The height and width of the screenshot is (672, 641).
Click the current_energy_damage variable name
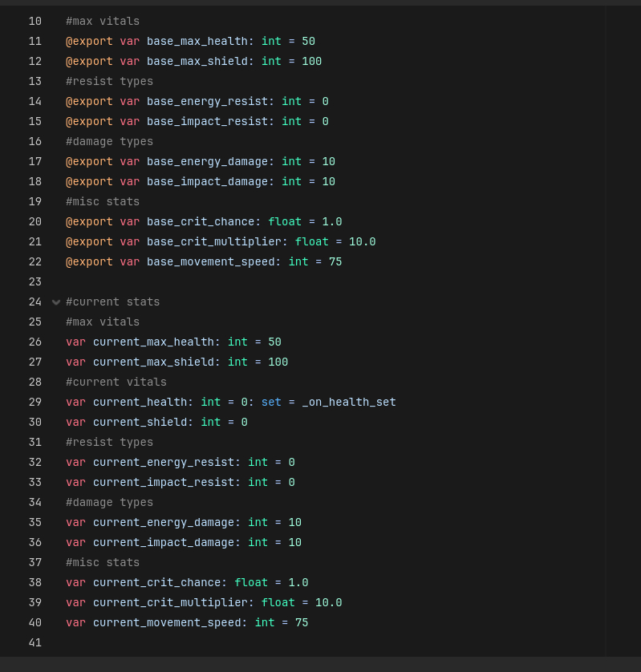(x=163, y=522)
